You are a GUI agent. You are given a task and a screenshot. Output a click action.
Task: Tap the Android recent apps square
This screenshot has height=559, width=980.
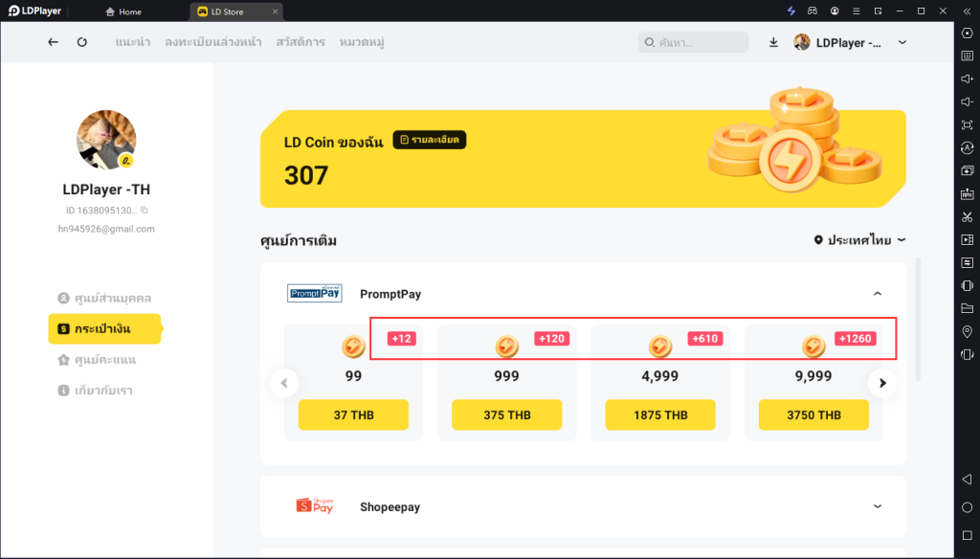[967, 535]
